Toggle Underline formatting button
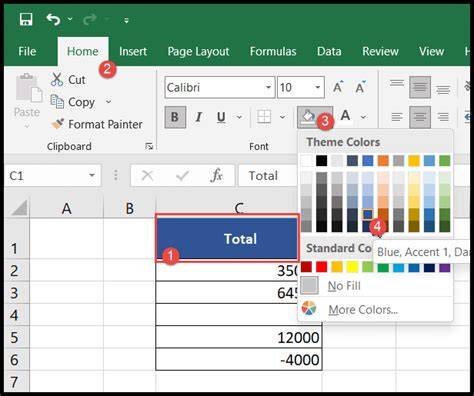 (x=221, y=117)
